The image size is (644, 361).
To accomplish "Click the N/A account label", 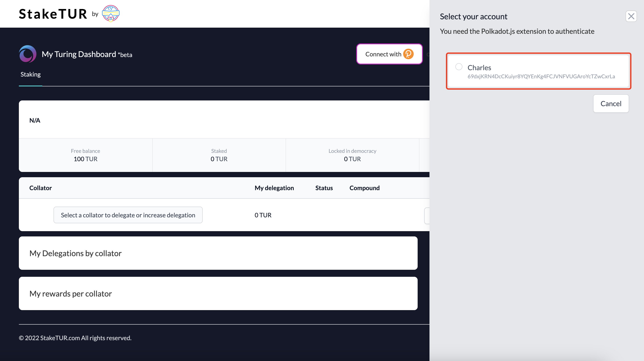I will click(35, 120).
